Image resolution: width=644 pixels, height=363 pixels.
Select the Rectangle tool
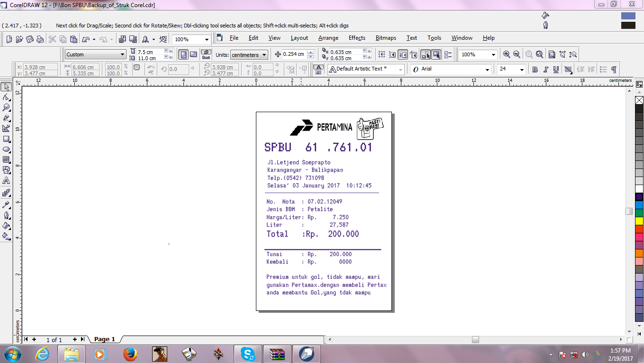pos(6,139)
